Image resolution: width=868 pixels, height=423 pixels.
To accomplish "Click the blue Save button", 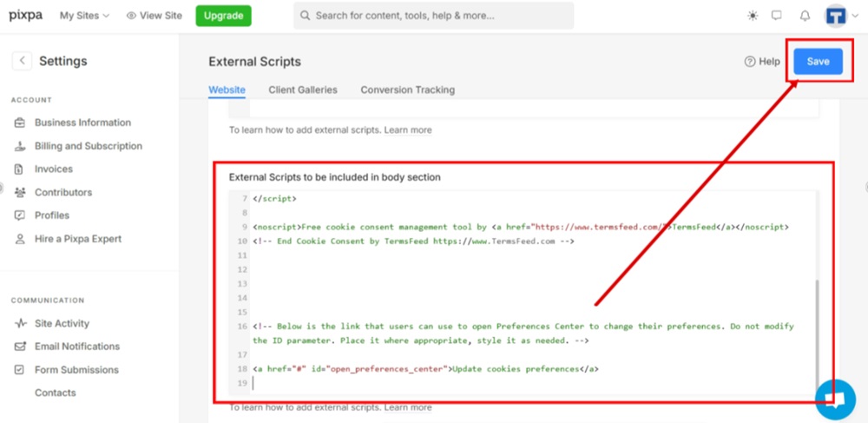I will tap(819, 62).
